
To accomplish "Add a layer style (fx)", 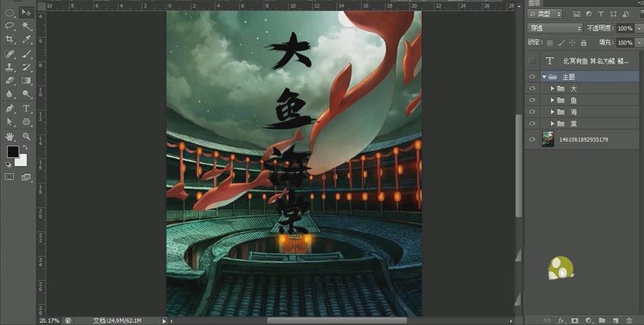I will pos(561,320).
